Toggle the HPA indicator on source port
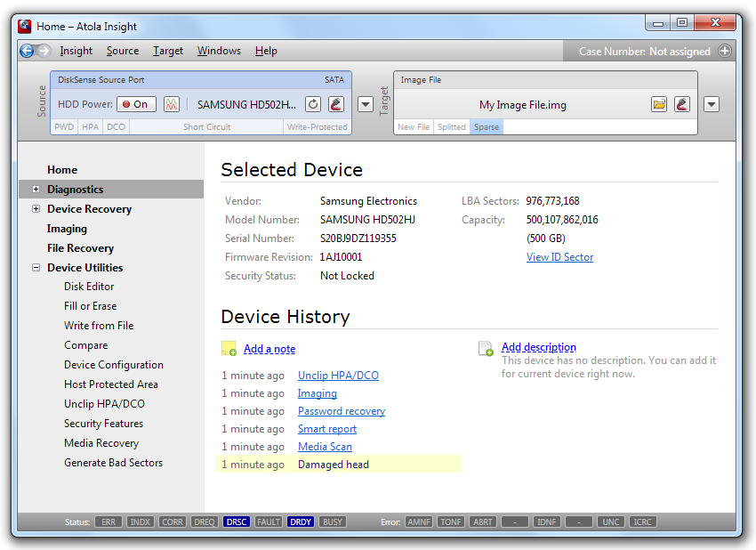 point(90,127)
